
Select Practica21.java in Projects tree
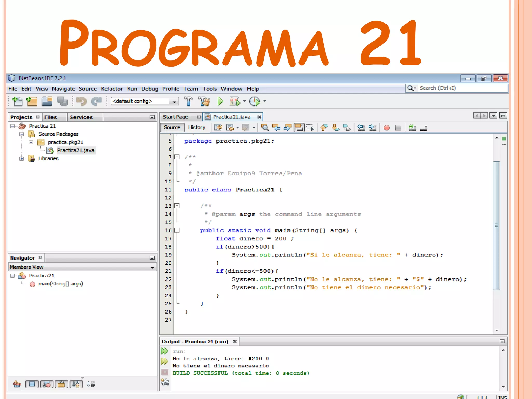pos(76,150)
